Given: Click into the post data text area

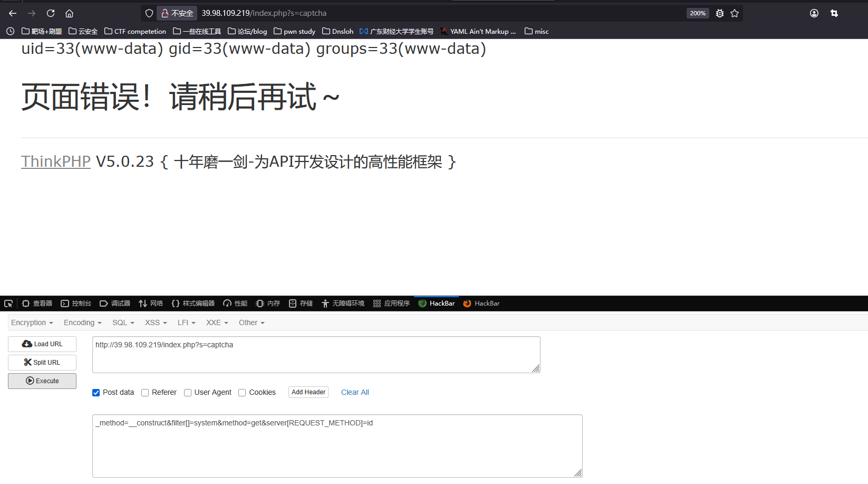Looking at the screenshot, I should click(x=337, y=446).
